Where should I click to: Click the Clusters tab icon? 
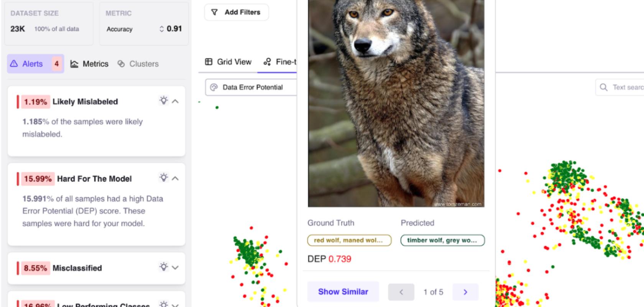click(121, 64)
